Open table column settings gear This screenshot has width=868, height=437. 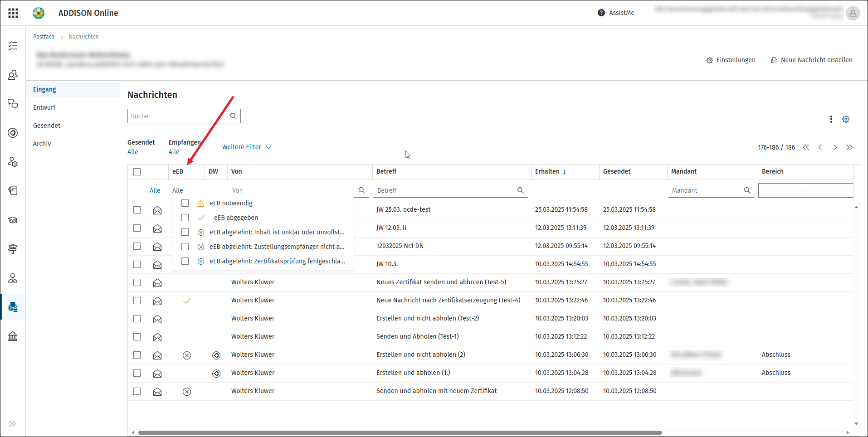846,119
